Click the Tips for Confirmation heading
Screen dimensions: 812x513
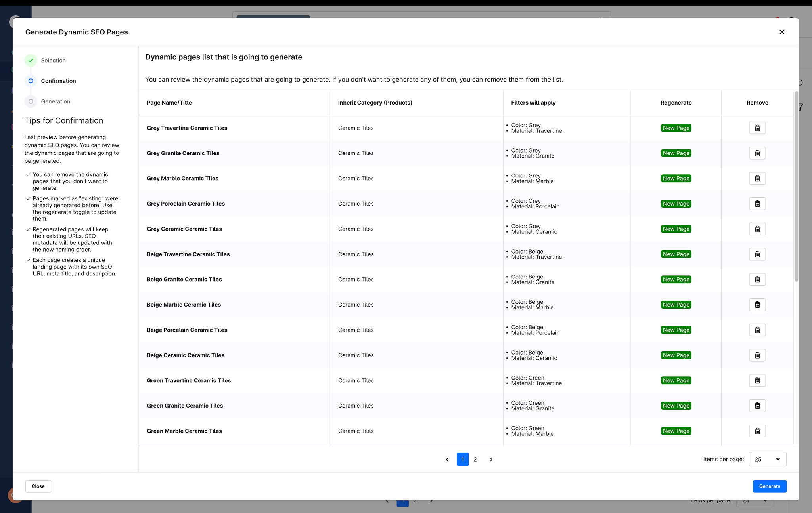click(x=64, y=121)
